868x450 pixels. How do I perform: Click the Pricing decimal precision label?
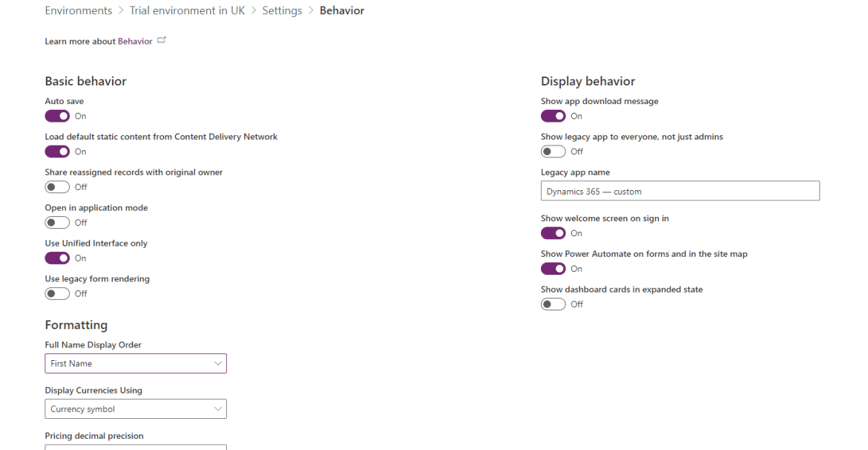coord(94,436)
